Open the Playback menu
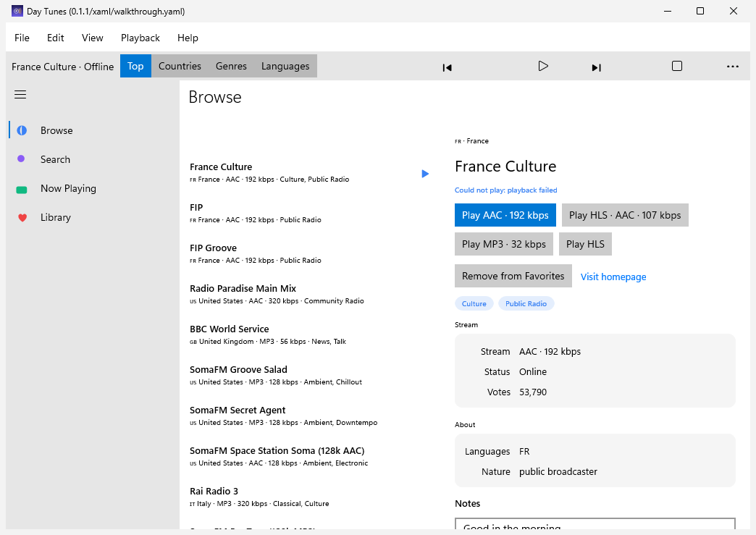The width and height of the screenshot is (756, 535). tap(140, 38)
